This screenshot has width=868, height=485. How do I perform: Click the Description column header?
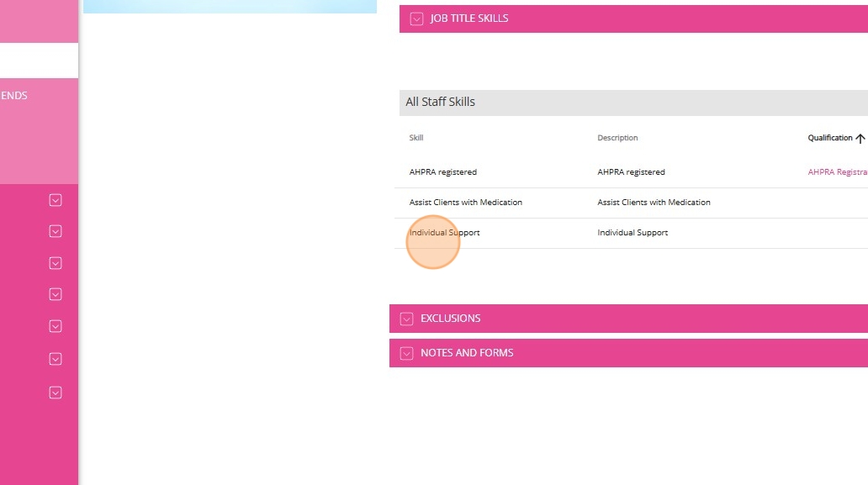[617, 138]
